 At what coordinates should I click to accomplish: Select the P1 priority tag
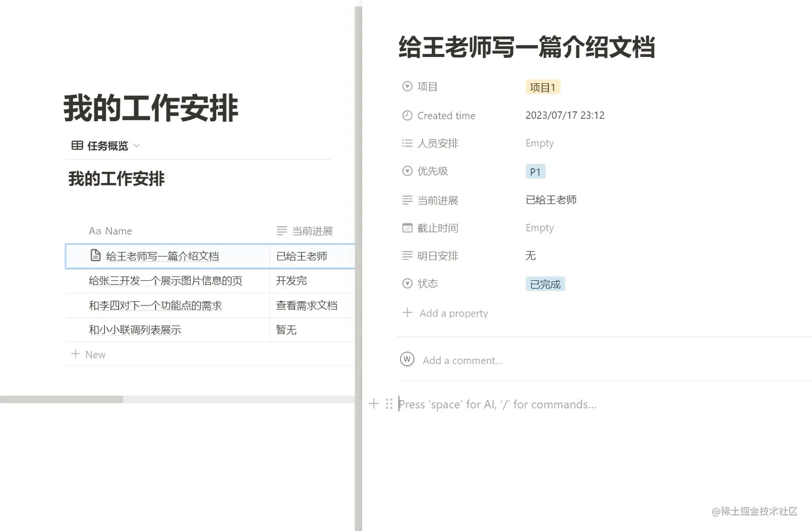pyautogui.click(x=535, y=172)
